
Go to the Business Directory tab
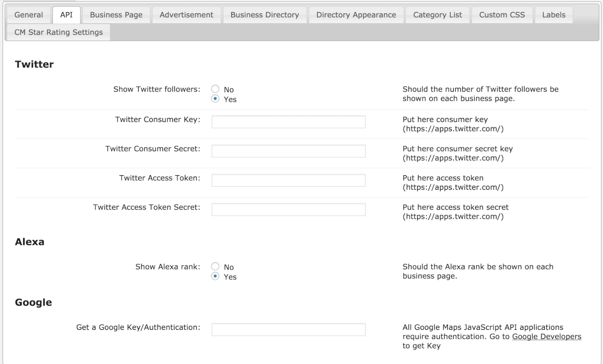point(264,15)
